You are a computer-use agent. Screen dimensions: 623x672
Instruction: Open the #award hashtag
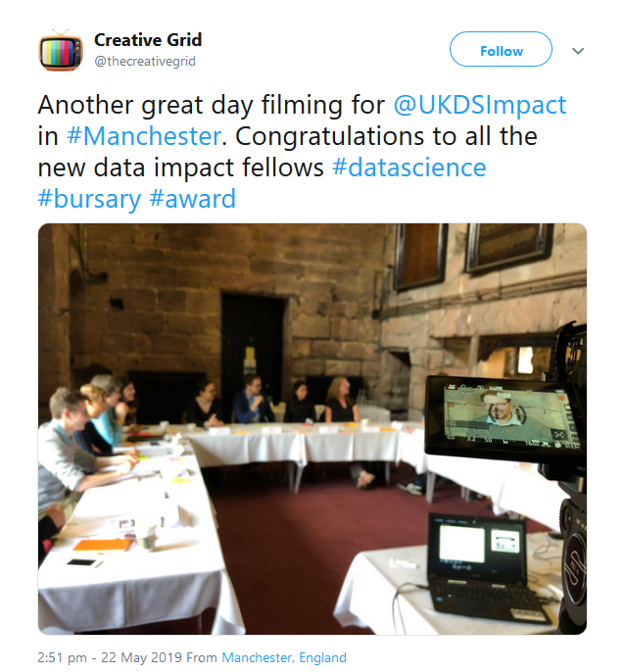pos(192,199)
